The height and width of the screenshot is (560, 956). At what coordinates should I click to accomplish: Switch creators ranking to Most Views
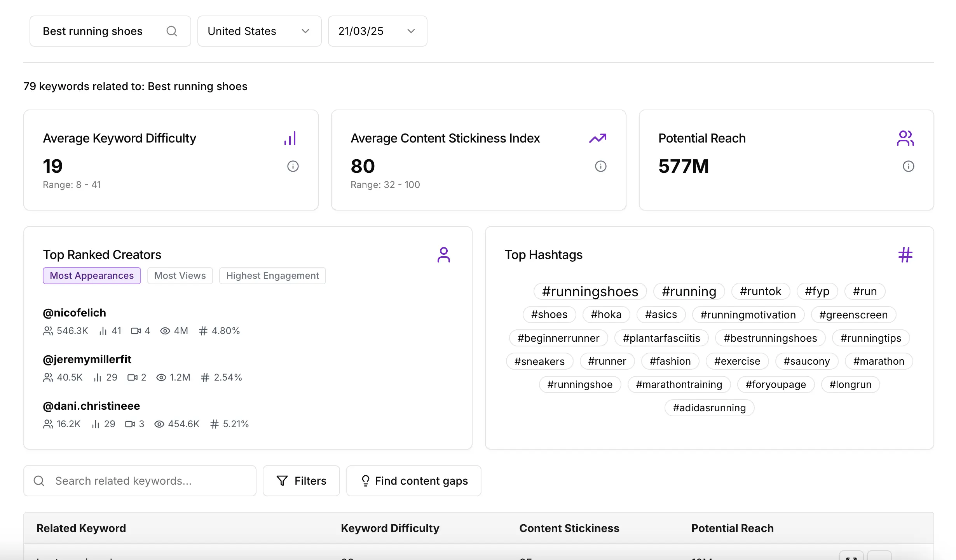coord(180,276)
